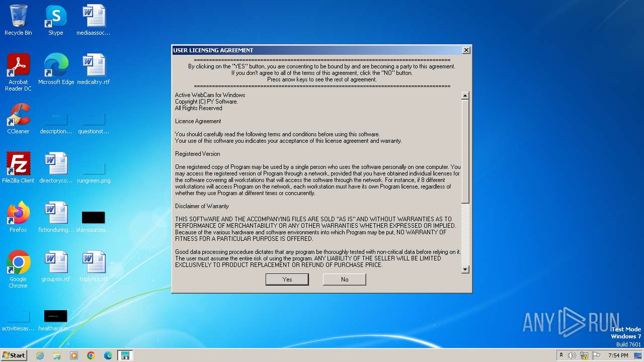Click the active installer taskbar button
This screenshot has width=644, height=362.
(125, 355)
